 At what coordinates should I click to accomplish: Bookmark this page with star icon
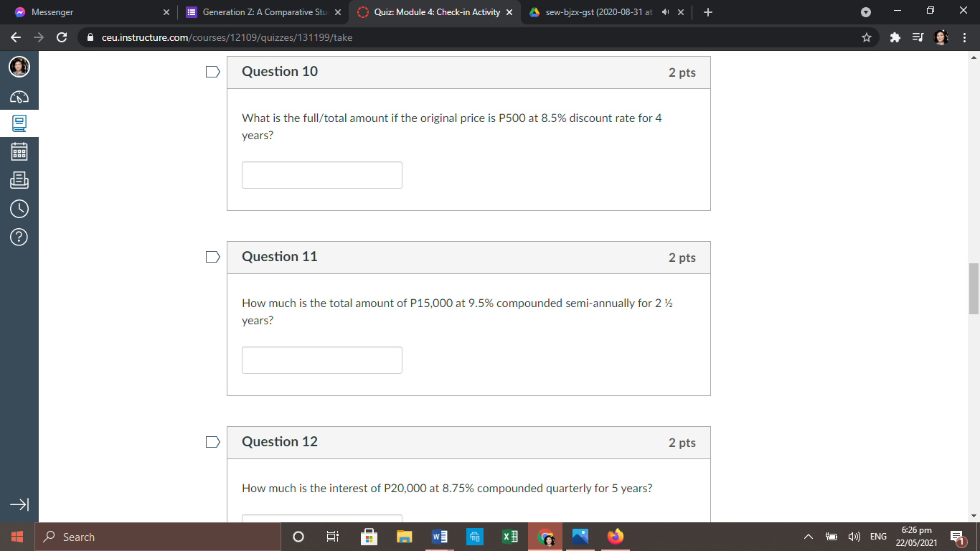(x=867, y=37)
